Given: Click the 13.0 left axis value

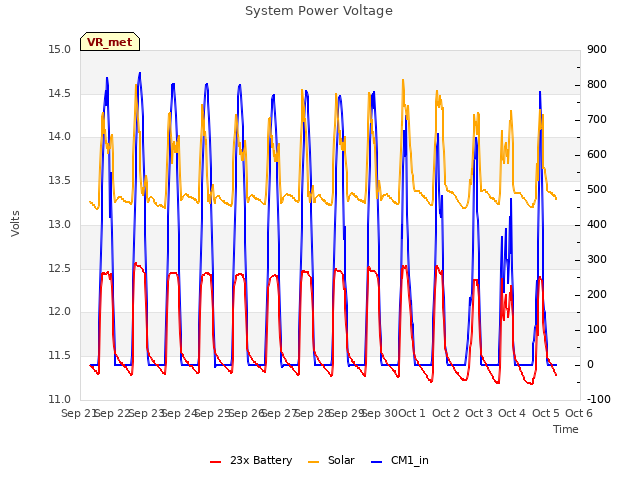Looking at the screenshot, I should (60, 224).
